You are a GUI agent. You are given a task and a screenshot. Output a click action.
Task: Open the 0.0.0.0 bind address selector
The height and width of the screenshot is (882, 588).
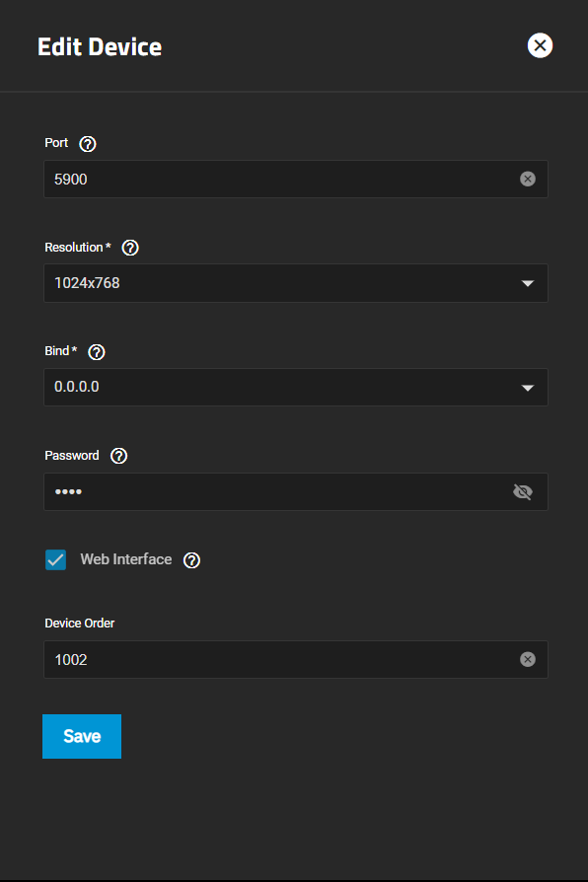click(296, 387)
